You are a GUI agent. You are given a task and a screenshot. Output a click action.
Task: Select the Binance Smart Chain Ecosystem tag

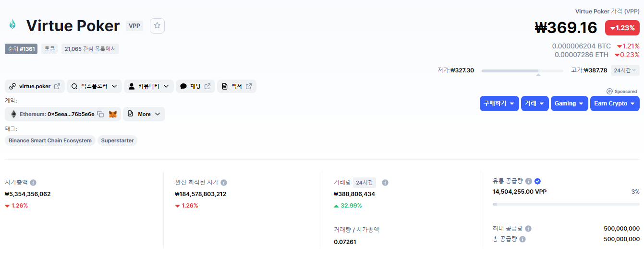click(x=50, y=140)
